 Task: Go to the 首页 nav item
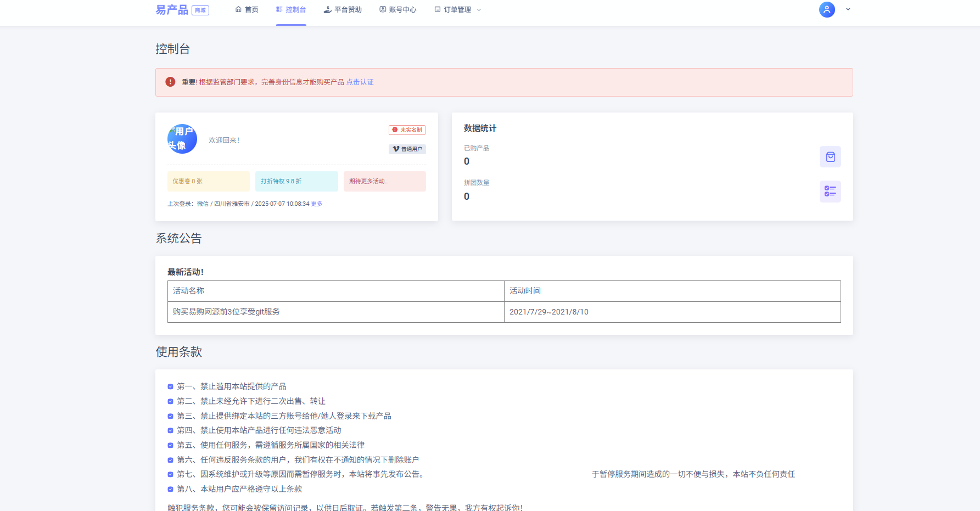pos(247,10)
